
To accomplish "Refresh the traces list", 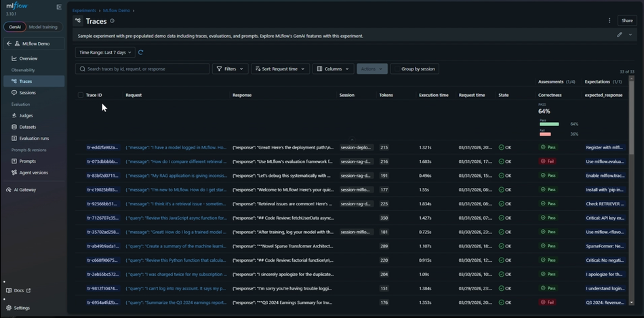I will 141,52.
